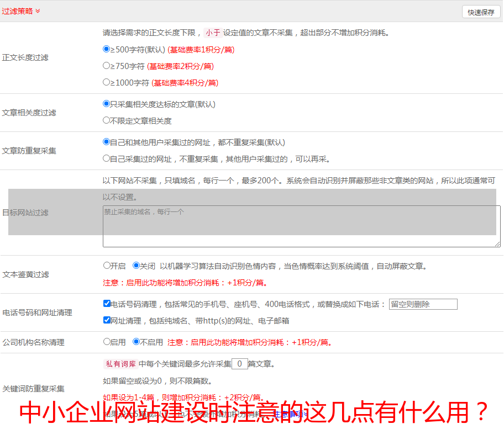This screenshot has width=504, height=424.
Task: Click the 私有词库 tag label
Action: tap(119, 364)
